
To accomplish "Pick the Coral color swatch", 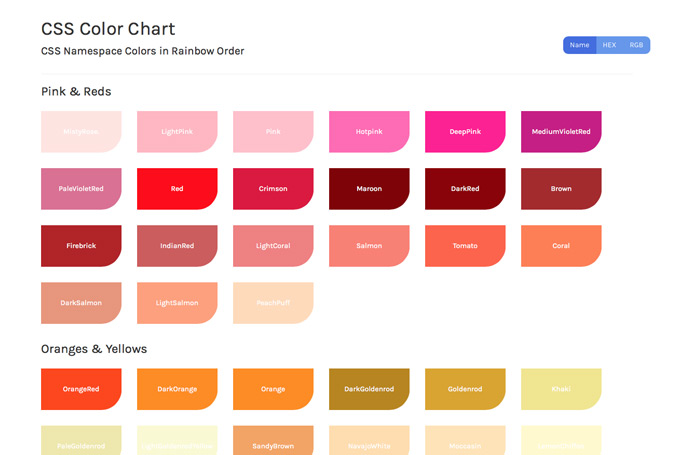I will pyautogui.click(x=561, y=246).
